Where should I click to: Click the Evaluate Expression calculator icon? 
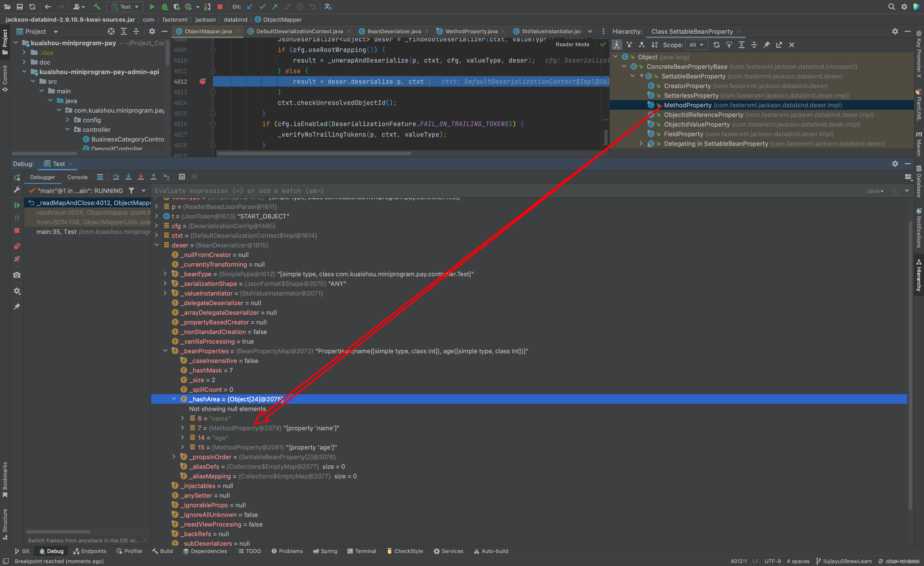[x=182, y=177]
